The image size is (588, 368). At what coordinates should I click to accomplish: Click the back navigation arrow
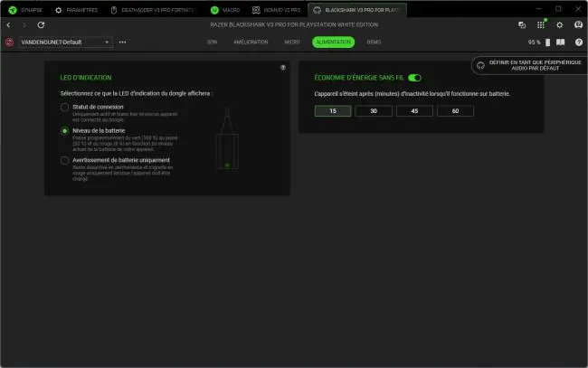coord(8,25)
